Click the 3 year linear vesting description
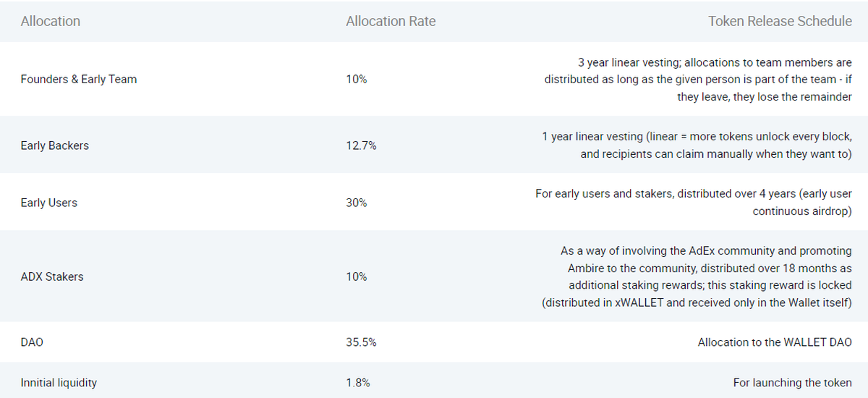 (697, 80)
